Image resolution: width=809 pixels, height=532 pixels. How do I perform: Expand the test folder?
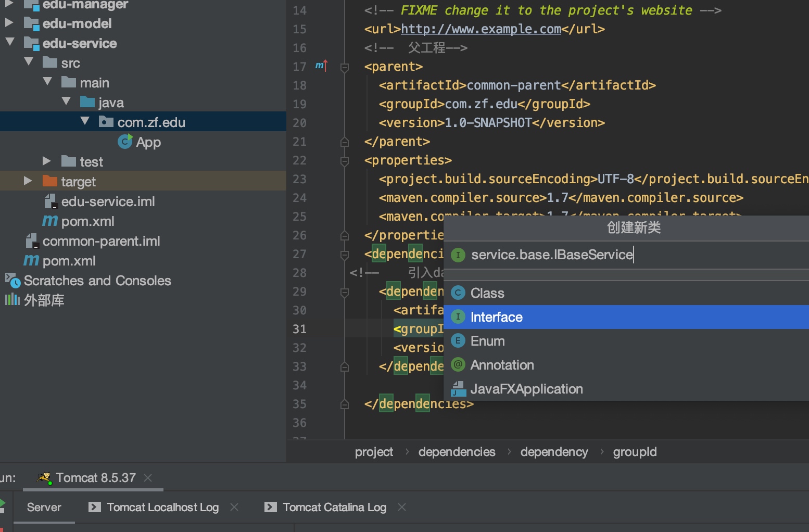47,161
